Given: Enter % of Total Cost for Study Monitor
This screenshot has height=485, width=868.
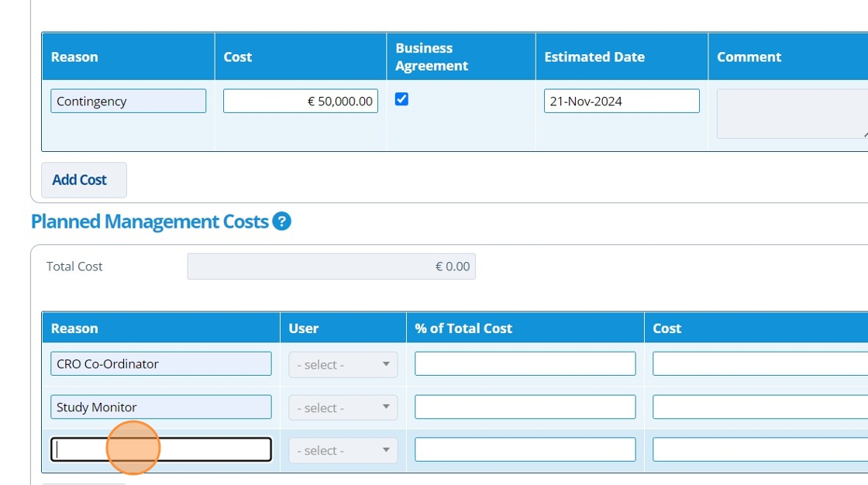Looking at the screenshot, I should coord(525,408).
